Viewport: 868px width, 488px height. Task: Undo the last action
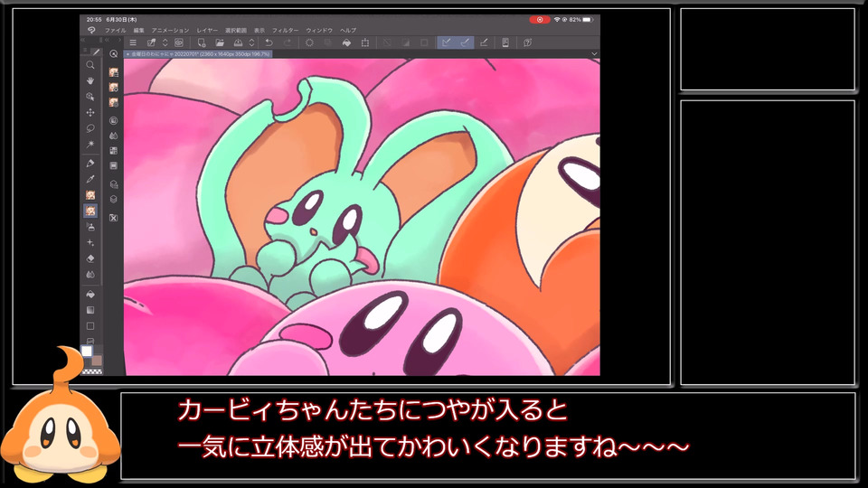point(269,42)
